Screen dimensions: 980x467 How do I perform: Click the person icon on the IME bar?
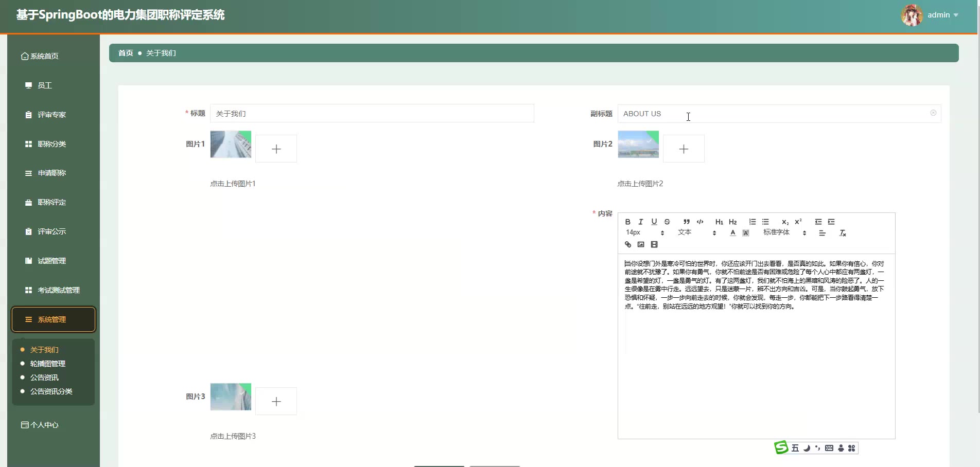tap(841, 448)
